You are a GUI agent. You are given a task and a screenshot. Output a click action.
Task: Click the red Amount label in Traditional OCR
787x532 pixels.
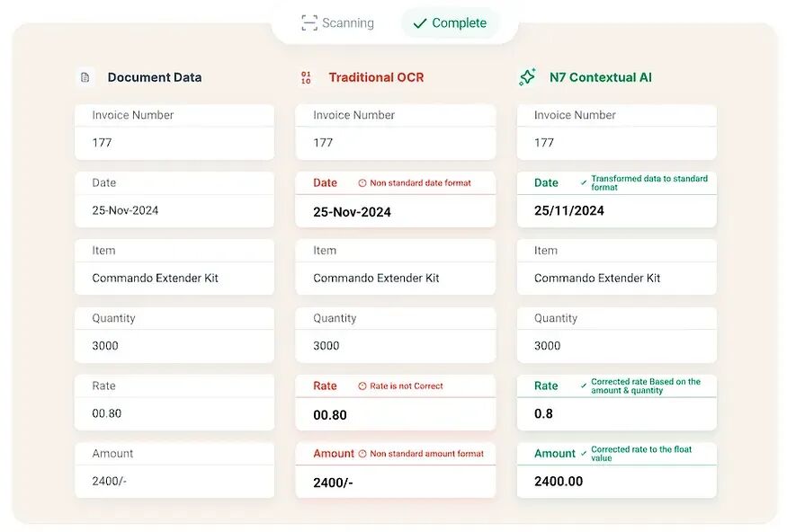pyautogui.click(x=334, y=454)
